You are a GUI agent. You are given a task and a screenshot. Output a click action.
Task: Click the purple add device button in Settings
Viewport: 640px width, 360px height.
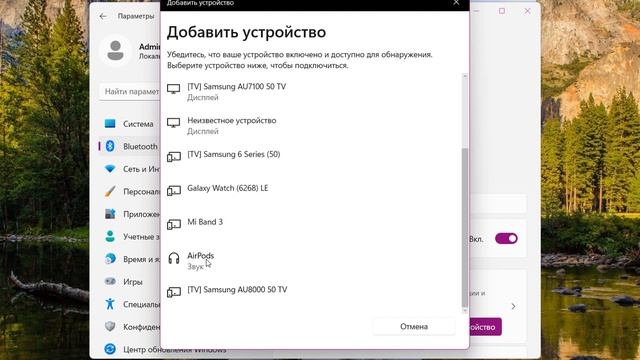click(485, 327)
